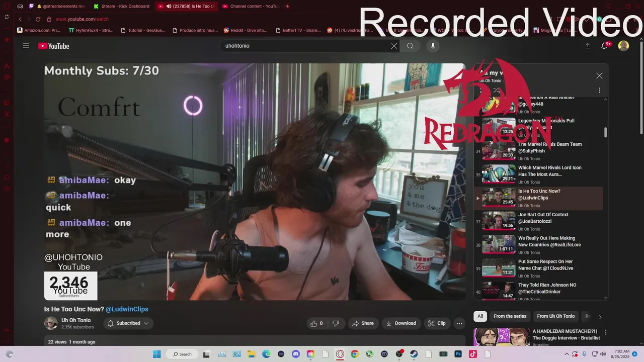Select the From the series chip

click(x=510, y=316)
